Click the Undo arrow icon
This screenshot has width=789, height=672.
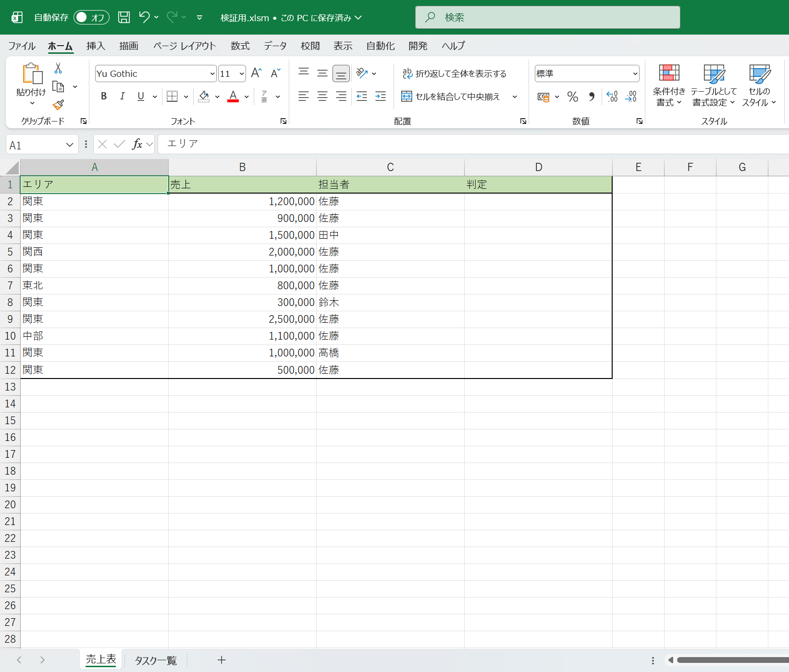click(144, 17)
